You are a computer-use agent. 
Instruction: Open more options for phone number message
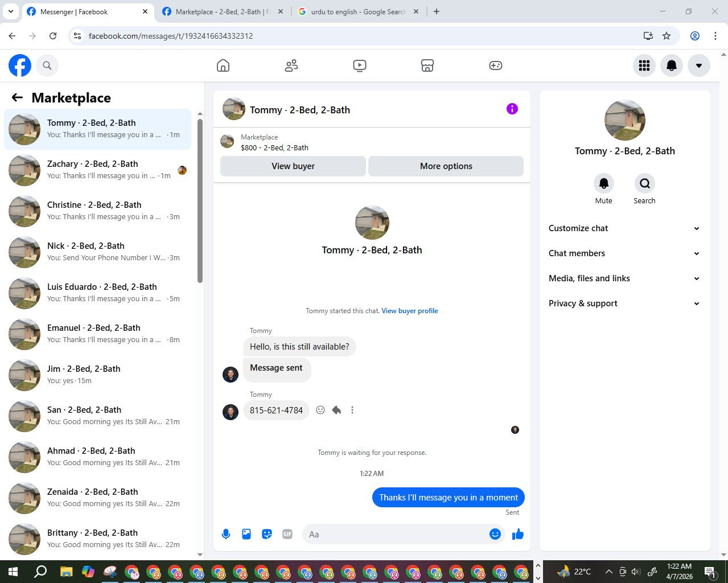[352, 410]
